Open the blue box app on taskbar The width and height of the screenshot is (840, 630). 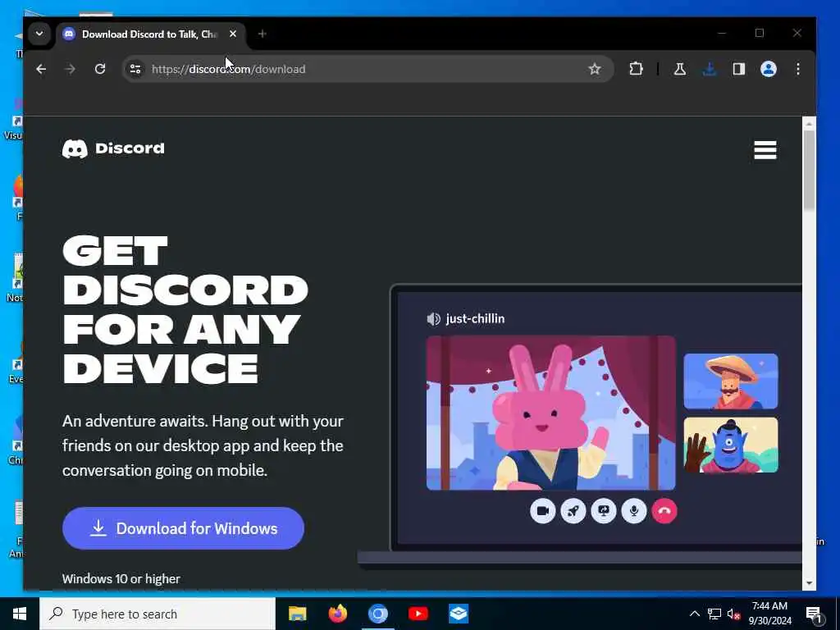[459, 614]
